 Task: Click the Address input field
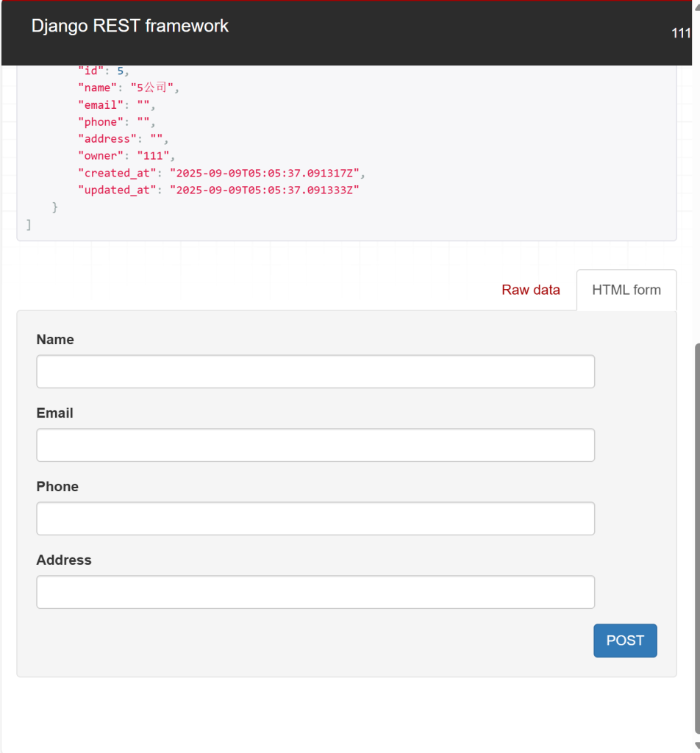[x=315, y=592]
